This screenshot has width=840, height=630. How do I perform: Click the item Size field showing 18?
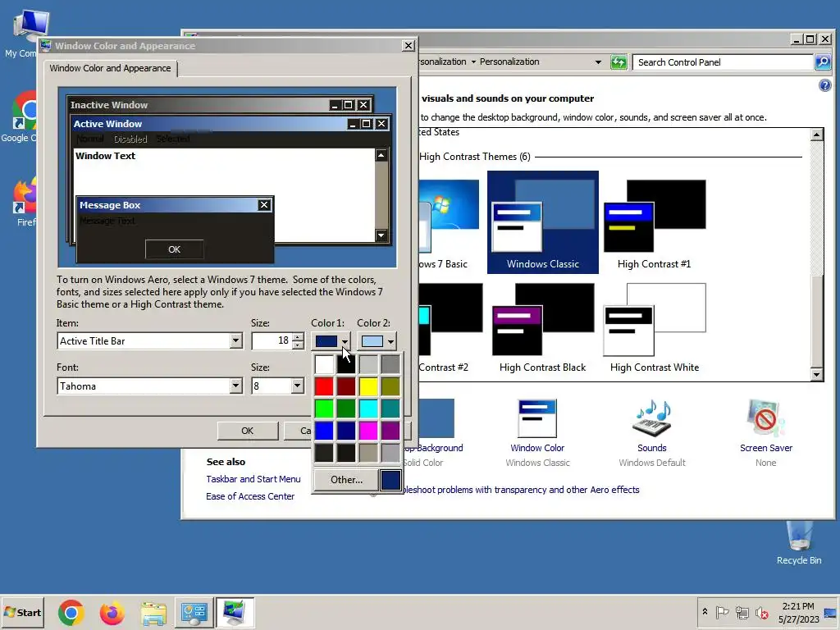(x=272, y=340)
